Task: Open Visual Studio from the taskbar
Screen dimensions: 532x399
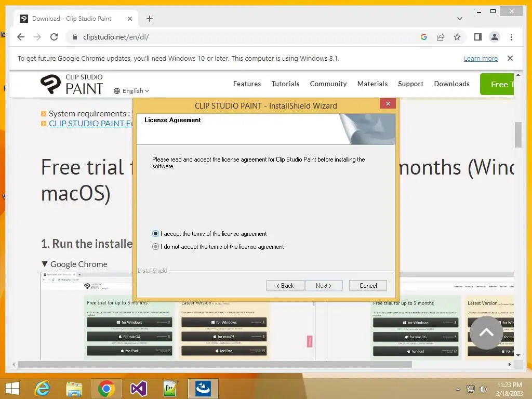Action: [138, 389]
